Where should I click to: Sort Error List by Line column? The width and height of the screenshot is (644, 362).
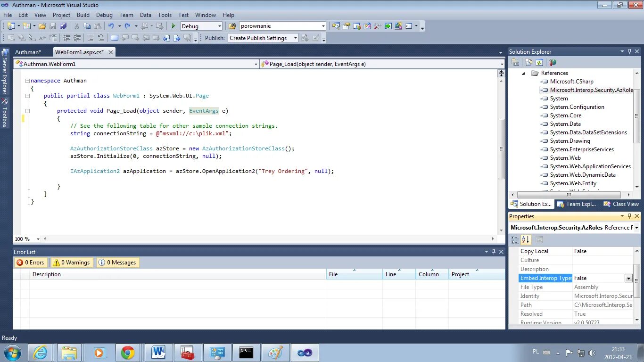tap(399, 274)
